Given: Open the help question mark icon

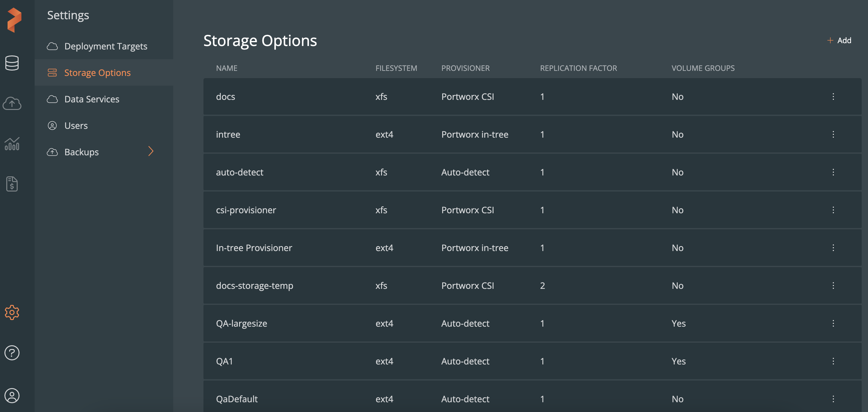Looking at the screenshot, I should click(12, 353).
